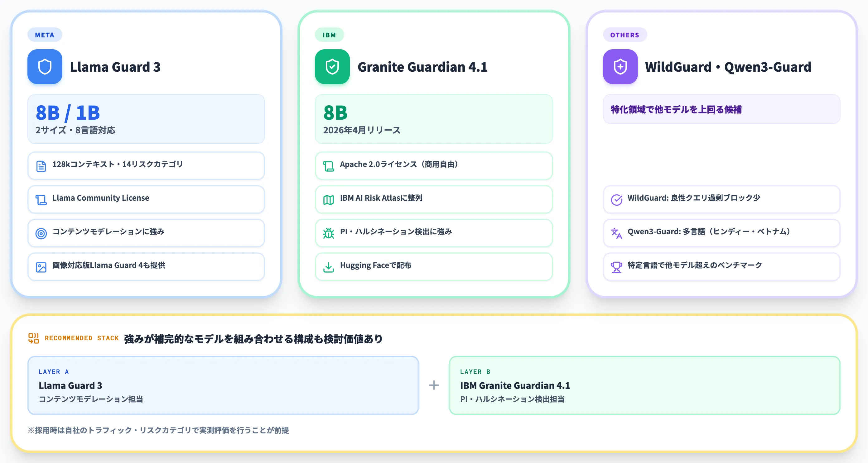The height and width of the screenshot is (463, 868).
Task: Click the 8B / 1B size panel
Action: pyautogui.click(x=146, y=119)
